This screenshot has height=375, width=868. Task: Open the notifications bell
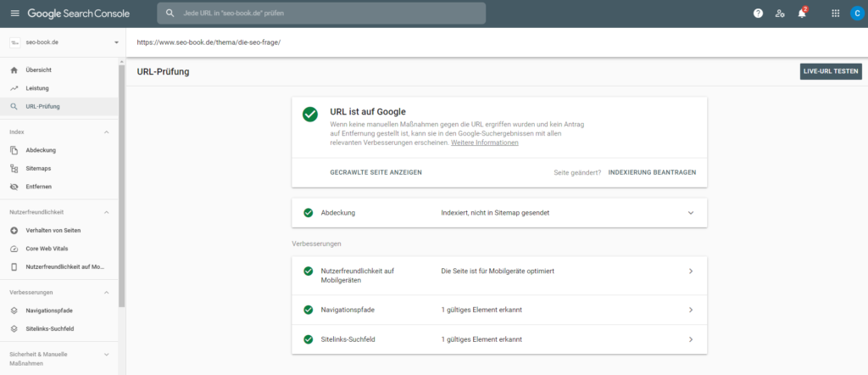tap(802, 14)
